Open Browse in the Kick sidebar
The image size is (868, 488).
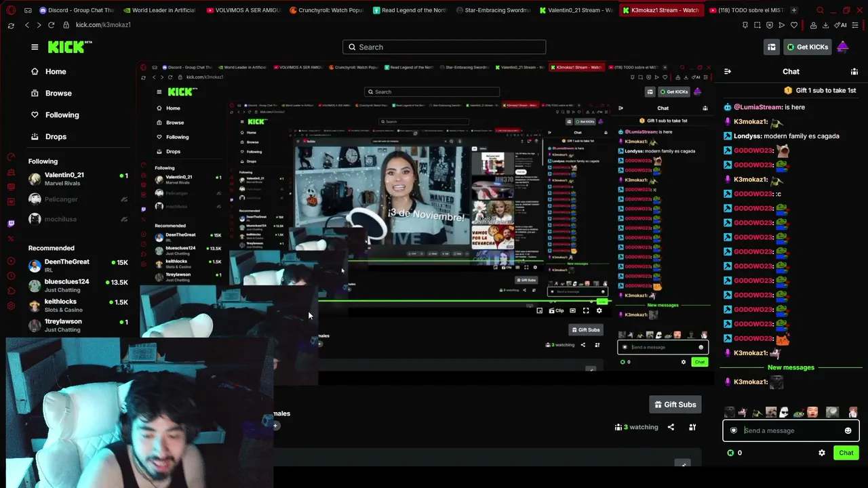coord(52,93)
